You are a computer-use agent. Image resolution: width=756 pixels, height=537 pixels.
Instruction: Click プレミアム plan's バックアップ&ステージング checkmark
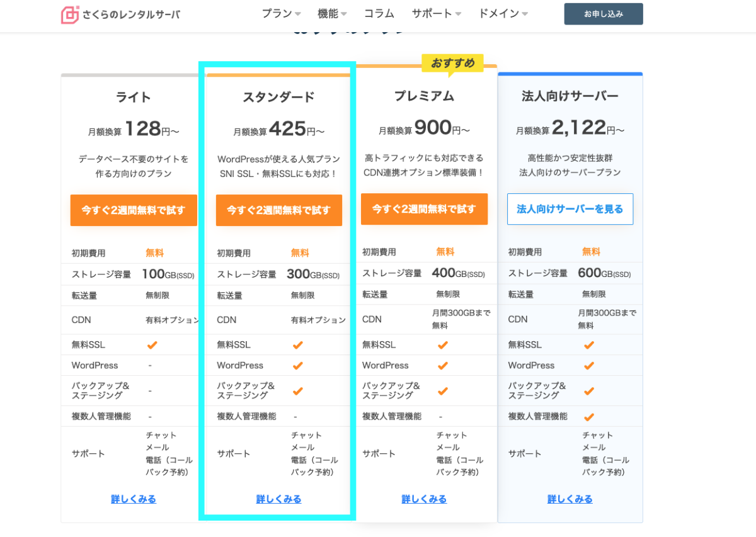[443, 391]
